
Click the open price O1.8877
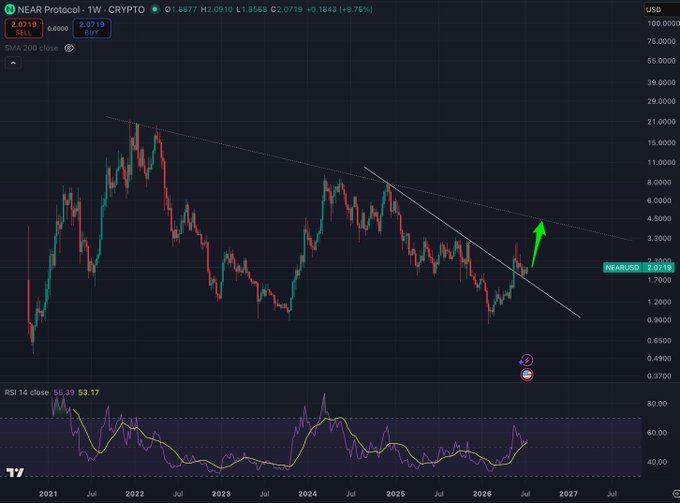coord(181,9)
